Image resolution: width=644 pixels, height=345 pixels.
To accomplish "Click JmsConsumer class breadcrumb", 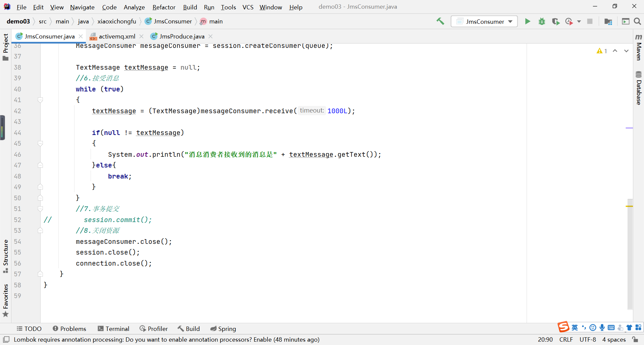I will 168,21.
